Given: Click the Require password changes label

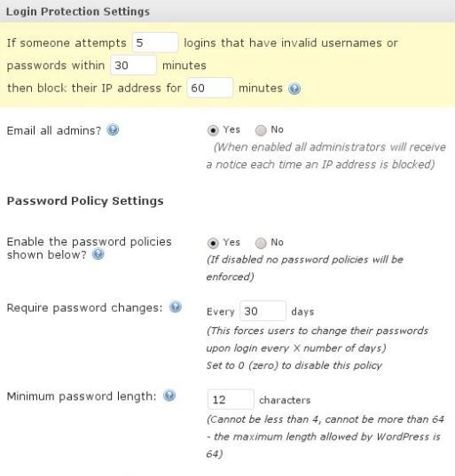Looking at the screenshot, I should (85, 308).
